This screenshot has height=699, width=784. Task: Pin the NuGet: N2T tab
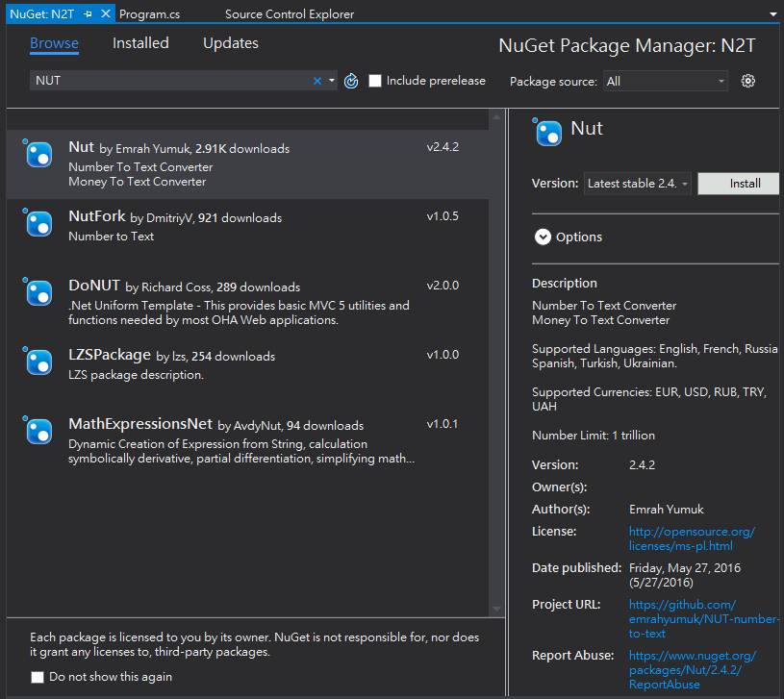click(88, 14)
